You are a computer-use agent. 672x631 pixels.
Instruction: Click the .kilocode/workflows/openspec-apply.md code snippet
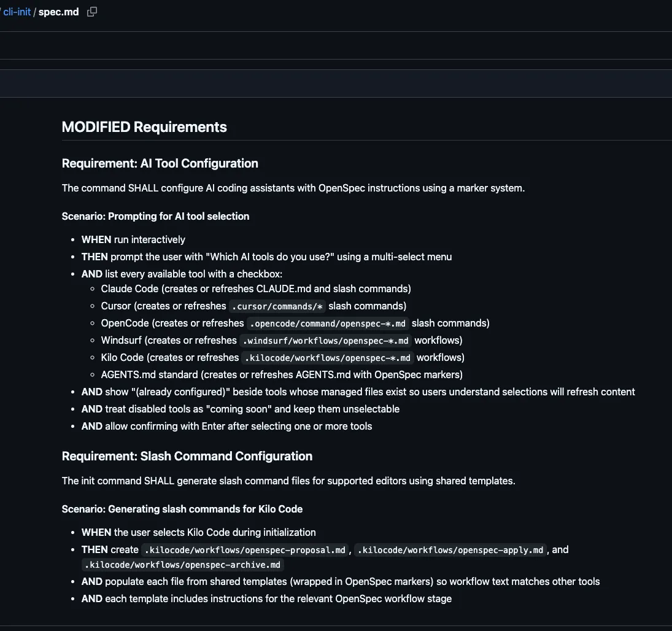[450, 550]
